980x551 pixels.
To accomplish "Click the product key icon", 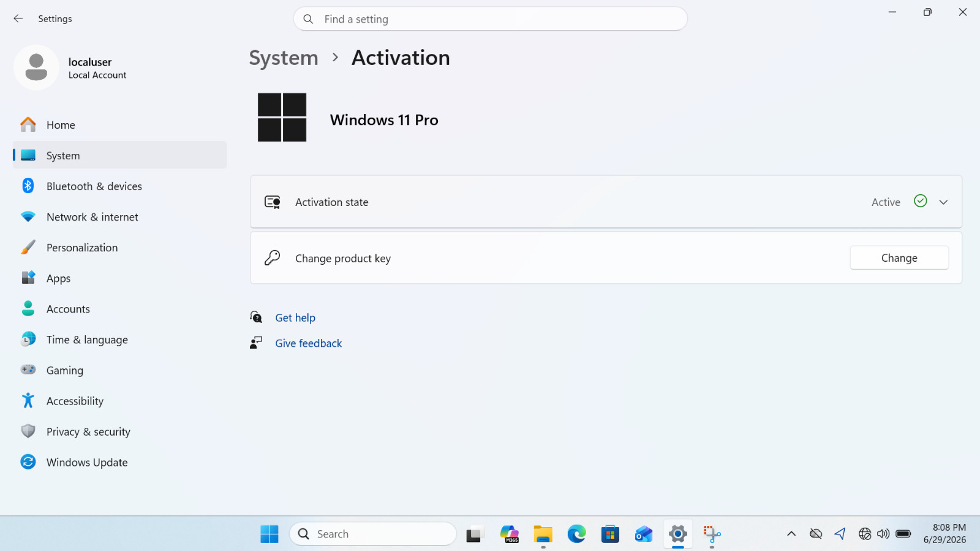I will point(273,258).
